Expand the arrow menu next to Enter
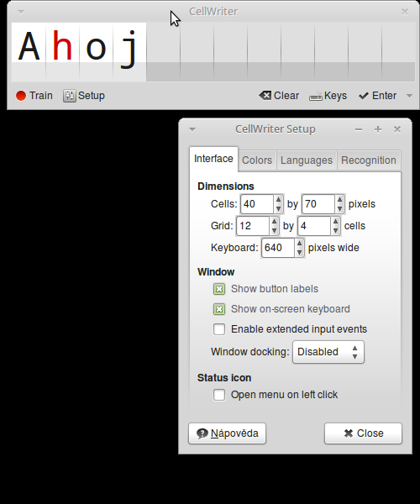 click(409, 96)
